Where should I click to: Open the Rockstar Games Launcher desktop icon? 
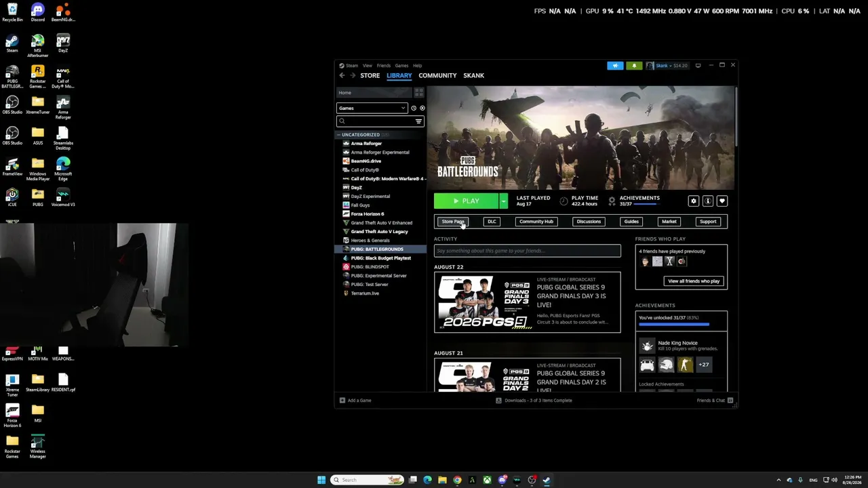coord(37,76)
